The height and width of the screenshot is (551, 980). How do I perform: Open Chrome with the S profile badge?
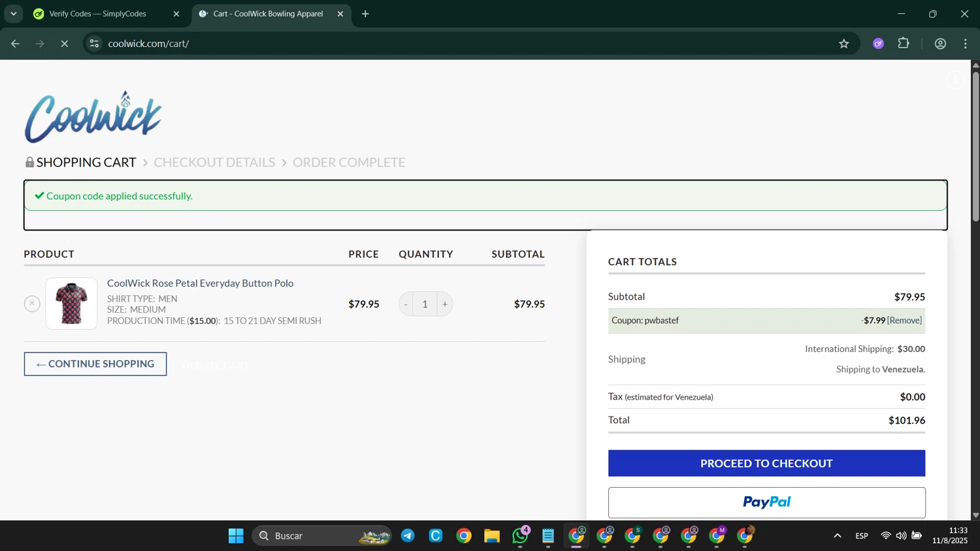click(x=633, y=536)
